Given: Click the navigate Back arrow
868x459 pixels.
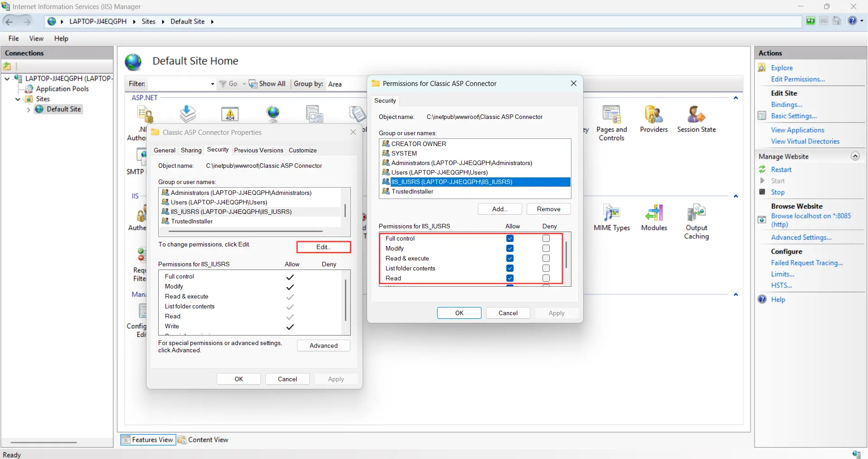Looking at the screenshot, I should pos(9,21).
